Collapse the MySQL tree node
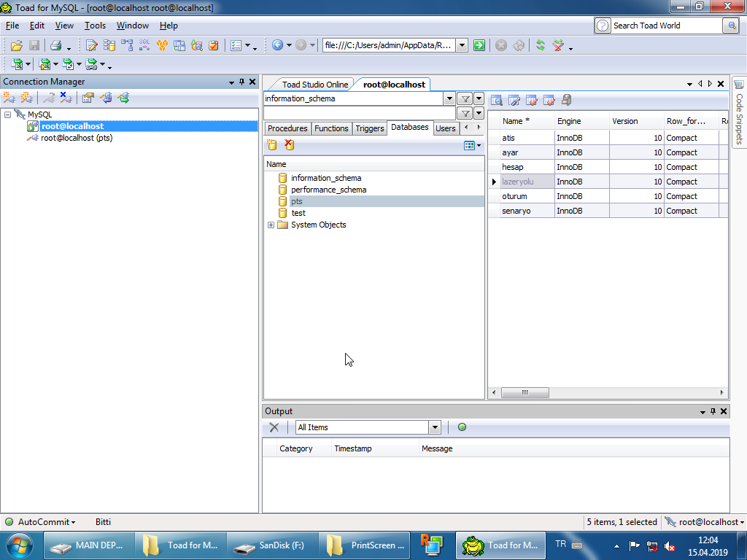This screenshot has height=560, width=747. click(7, 114)
